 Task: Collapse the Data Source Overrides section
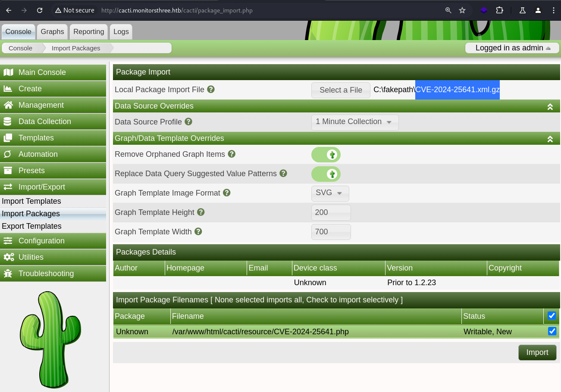coord(550,106)
